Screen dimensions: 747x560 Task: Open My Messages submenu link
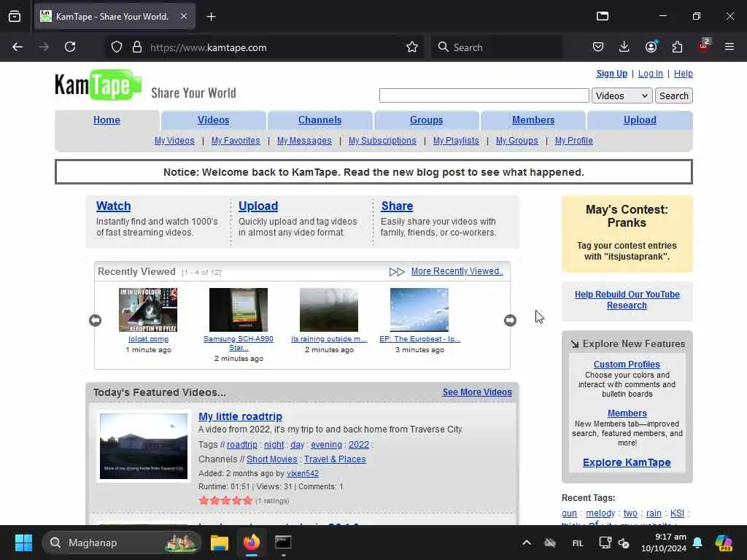pos(304,141)
